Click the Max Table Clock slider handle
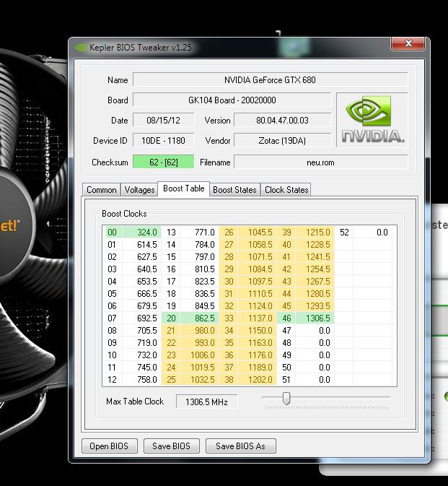Viewport: 448px width, 486px height. click(x=286, y=399)
